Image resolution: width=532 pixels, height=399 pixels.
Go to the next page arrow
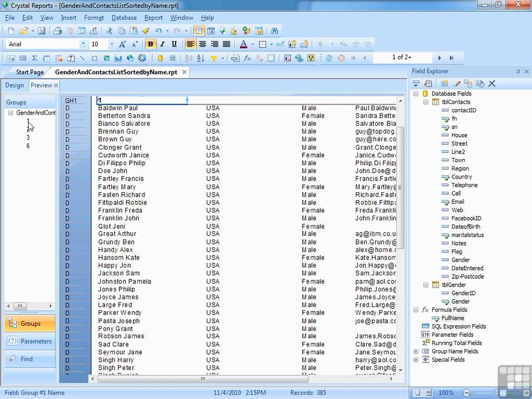(439, 58)
